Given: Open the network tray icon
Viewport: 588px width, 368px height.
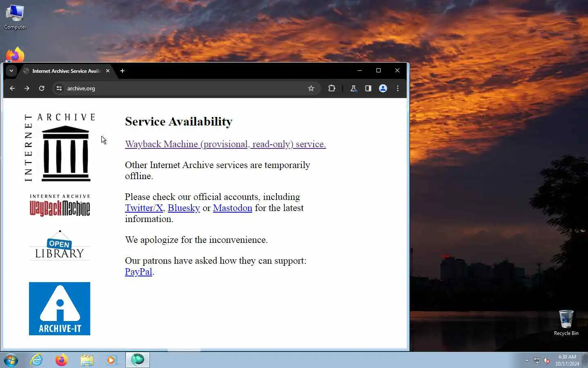Looking at the screenshot, I should pyautogui.click(x=537, y=360).
